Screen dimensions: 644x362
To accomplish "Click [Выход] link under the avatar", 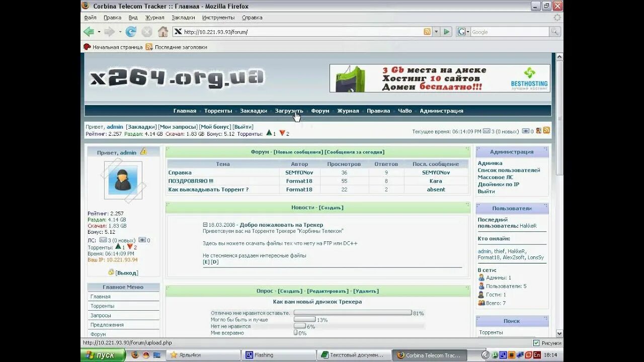I will click(x=126, y=273).
